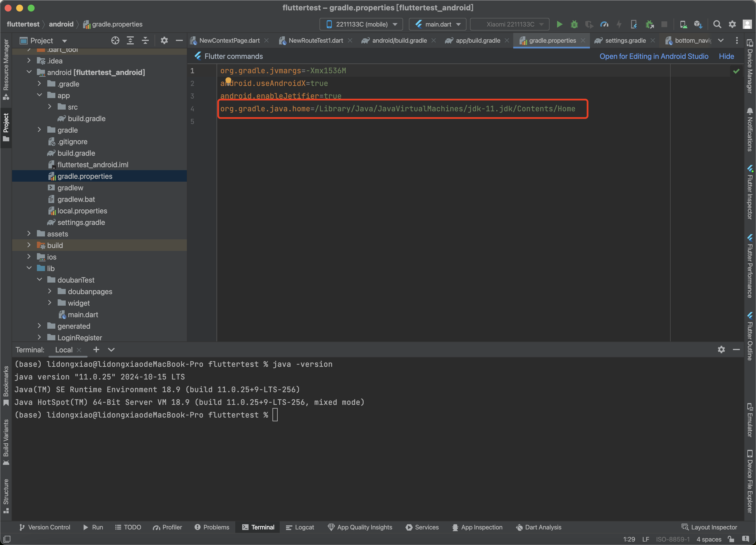This screenshot has width=756, height=545.
Task: Click the green Run button
Action: click(559, 24)
